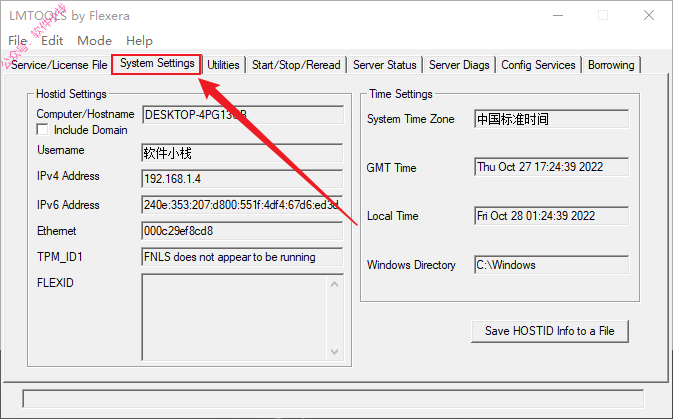Open the Server Diags tab

(x=459, y=65)
